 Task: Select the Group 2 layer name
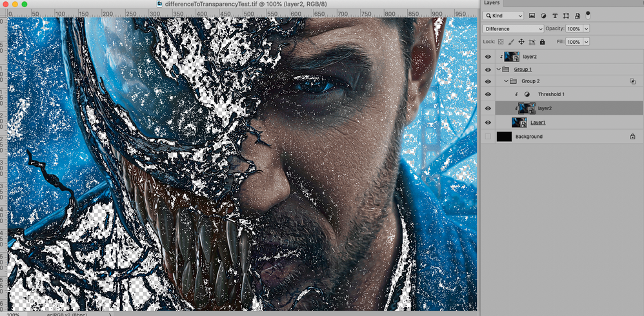click(x=530, y=81)
